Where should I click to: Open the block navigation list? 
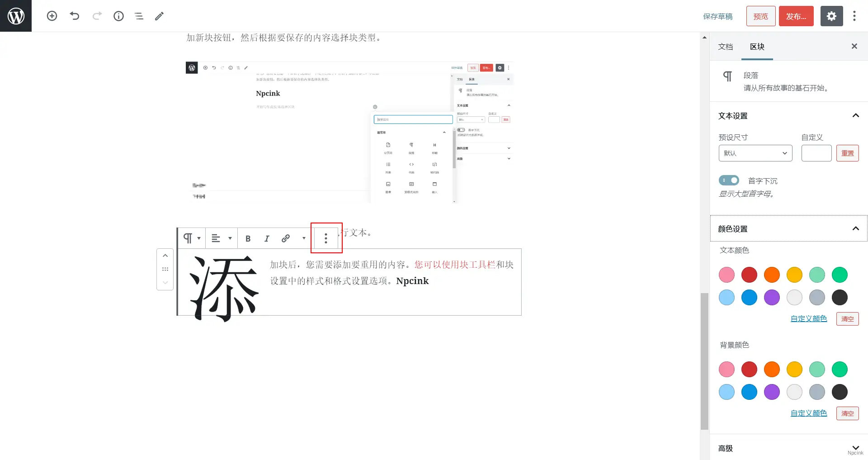[x=139, y=16]
